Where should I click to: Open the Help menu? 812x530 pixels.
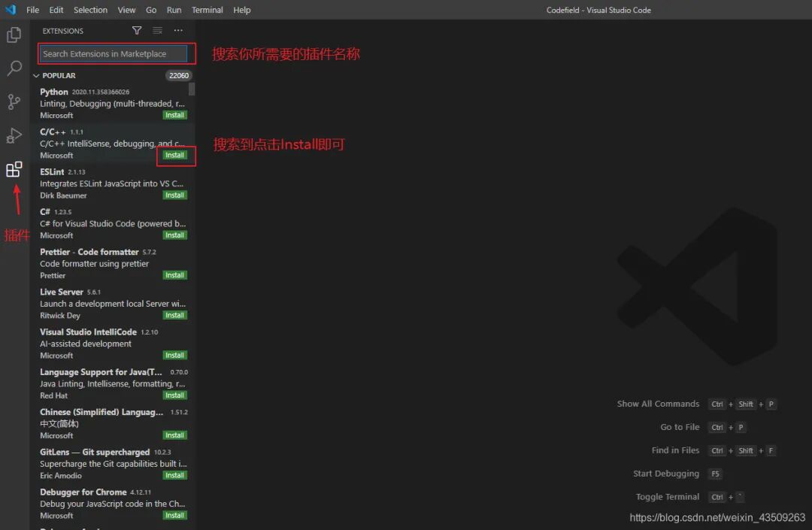tap(242, 10)
